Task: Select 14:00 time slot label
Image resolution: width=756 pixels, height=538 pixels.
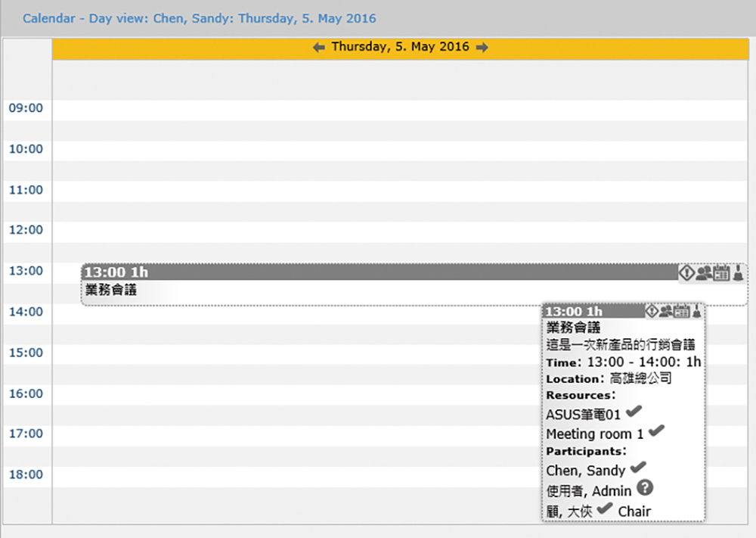Action: (x=26, y=312)
